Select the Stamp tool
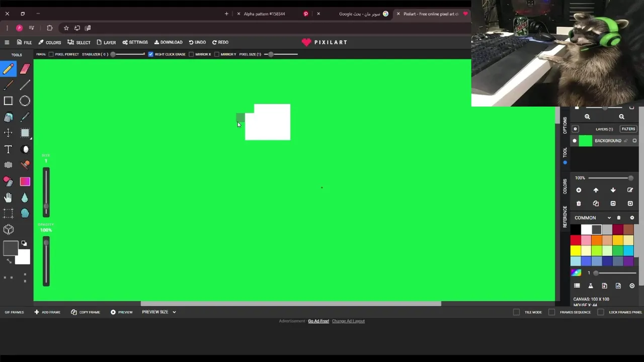The height and width of the screenshot is (362, 644). tap(25, 165)
